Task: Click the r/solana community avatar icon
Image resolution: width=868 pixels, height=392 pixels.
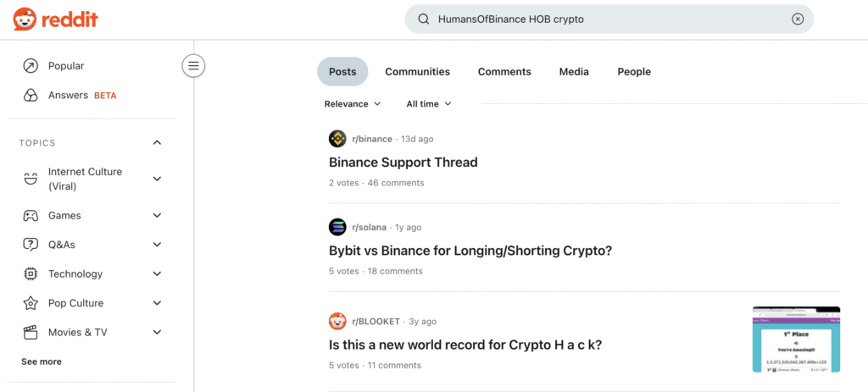Action: tap(337, 227)
